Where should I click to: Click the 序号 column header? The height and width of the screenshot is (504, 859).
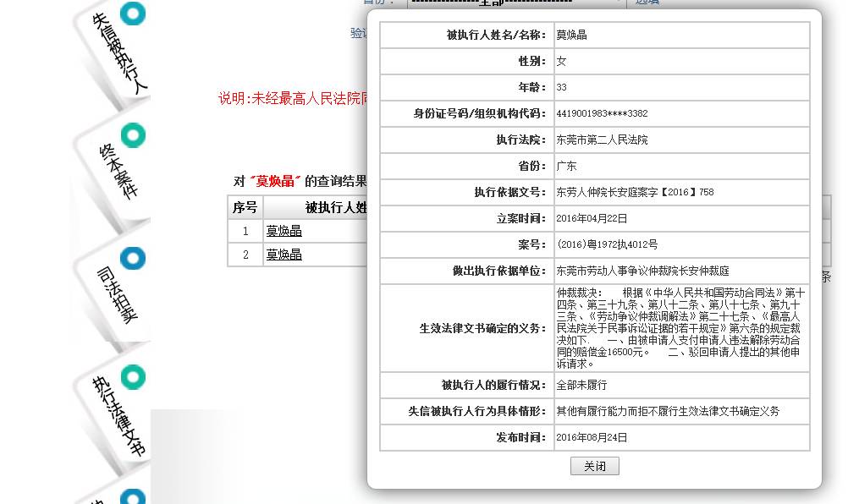pos(245,207)
